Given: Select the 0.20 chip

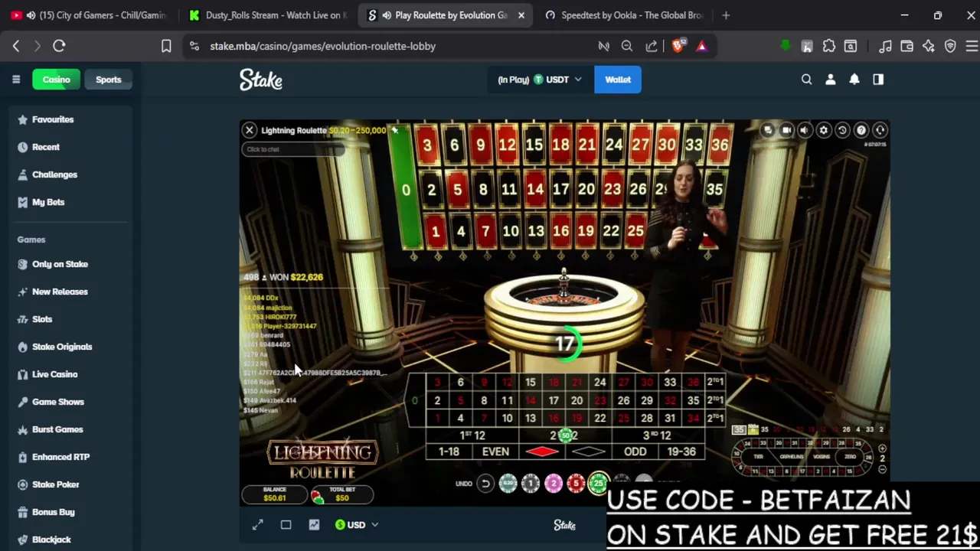Looking at the screenshot, I should tap(508, 484).
